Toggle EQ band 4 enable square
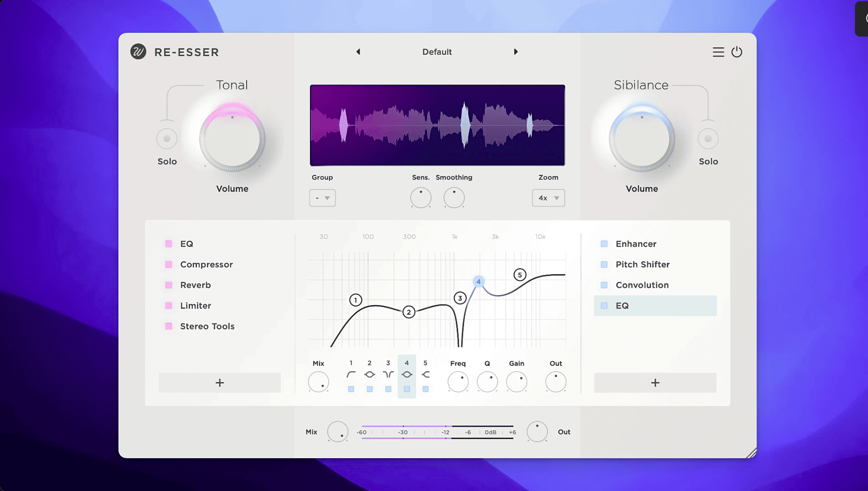 point(407,389)
